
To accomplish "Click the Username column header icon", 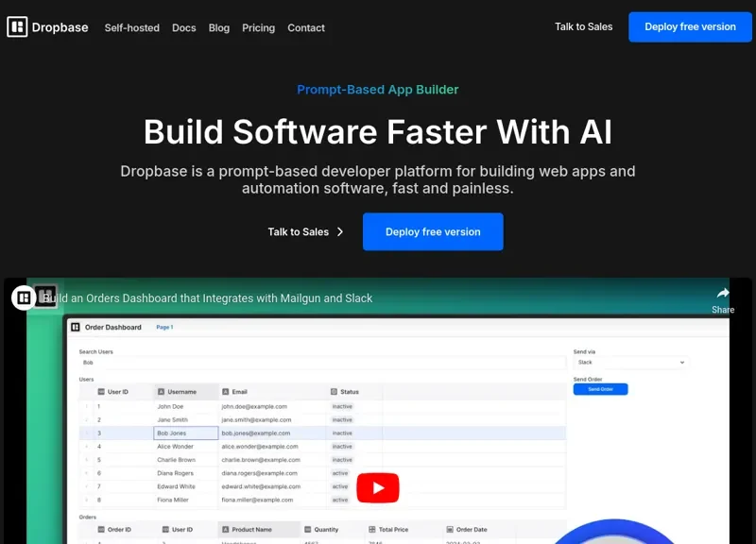I will [161, 392].
